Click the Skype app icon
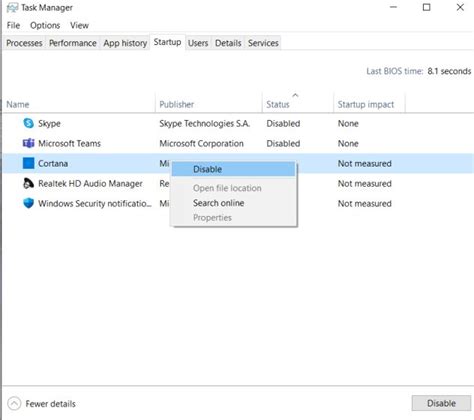 coord(29,123)
